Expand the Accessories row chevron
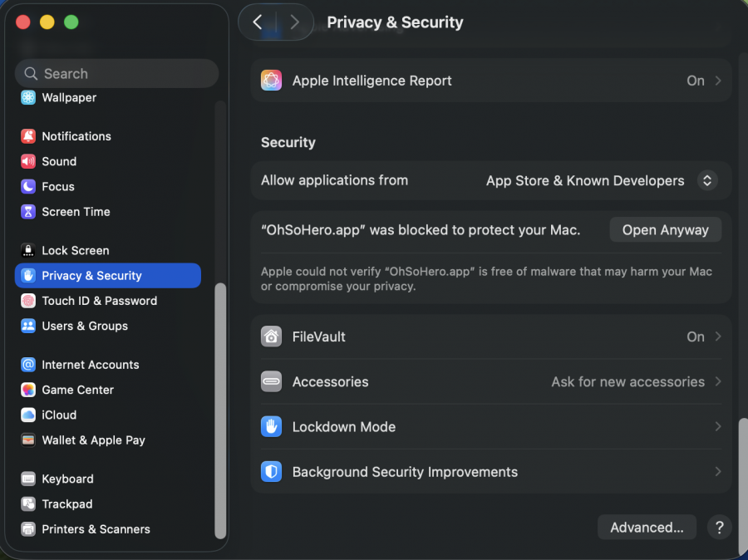Viewport: 748px width, 560px height. tap(718, 381)
